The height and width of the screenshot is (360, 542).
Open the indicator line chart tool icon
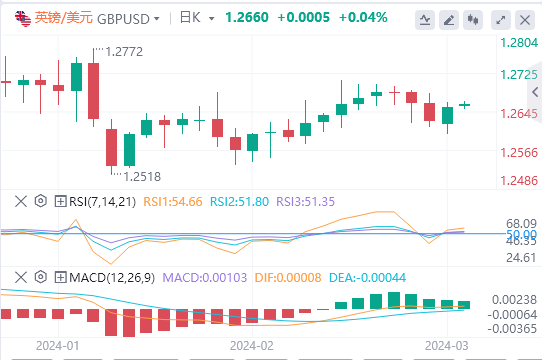click(x=425, y=20)
